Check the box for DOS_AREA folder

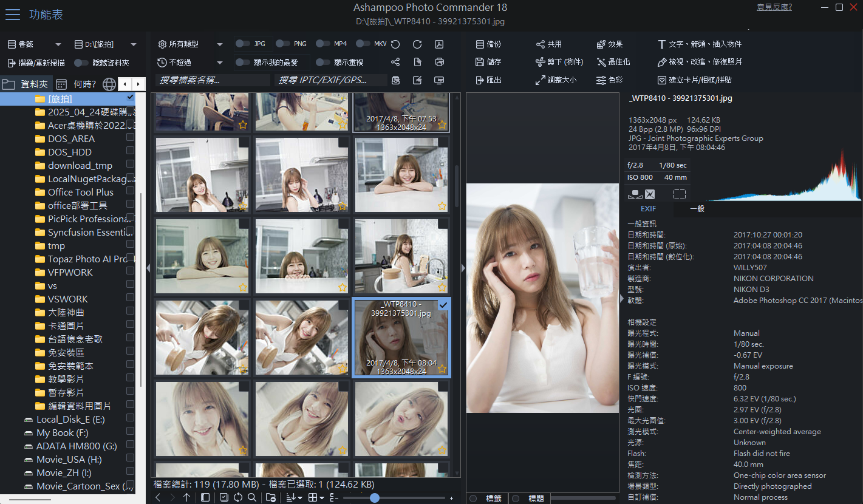[130, 137]
